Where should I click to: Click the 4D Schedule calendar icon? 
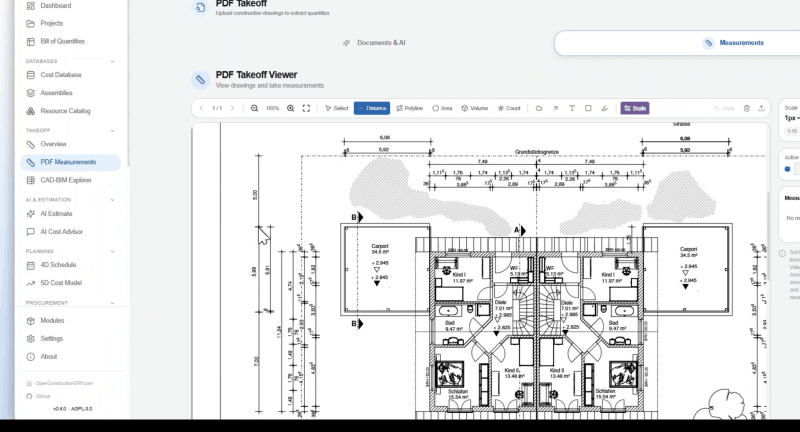[x=31, y=265]
